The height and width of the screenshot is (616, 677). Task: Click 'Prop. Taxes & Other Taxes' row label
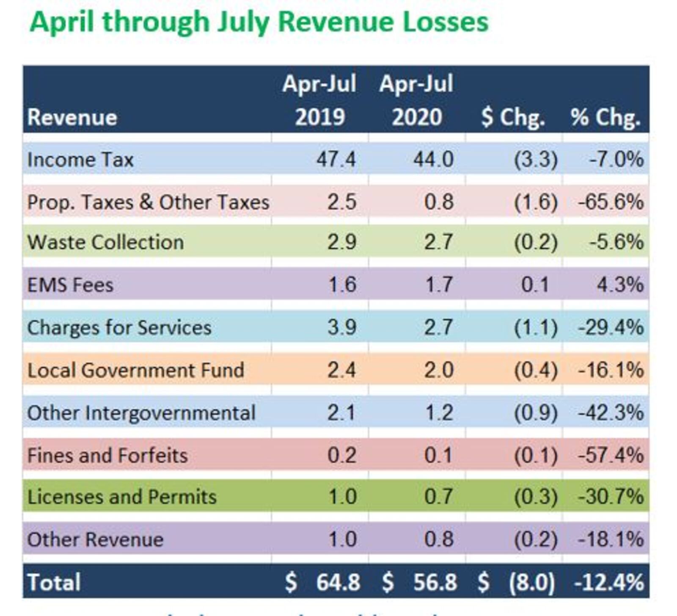coord(148,202)
